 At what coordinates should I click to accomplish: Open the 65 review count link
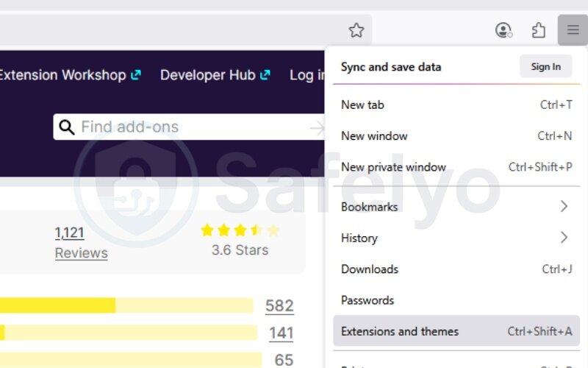(x=284, y=360)
